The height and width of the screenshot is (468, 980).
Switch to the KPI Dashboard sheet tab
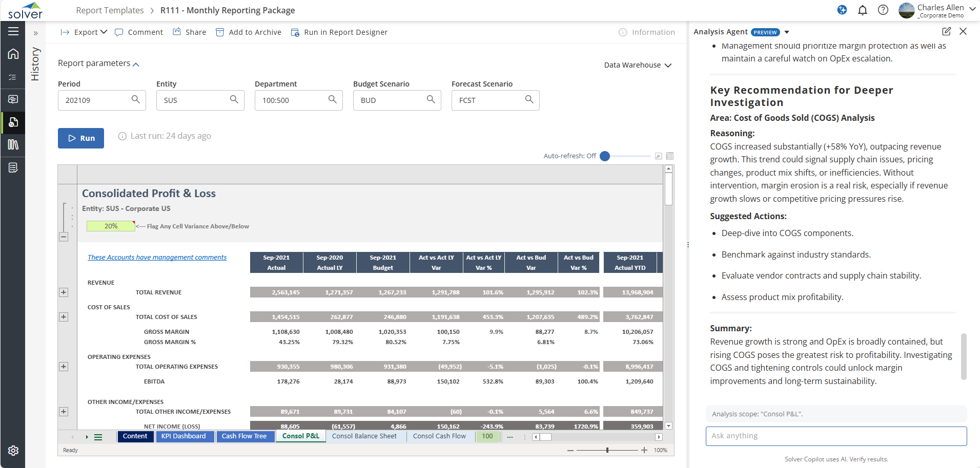point(183,436)
